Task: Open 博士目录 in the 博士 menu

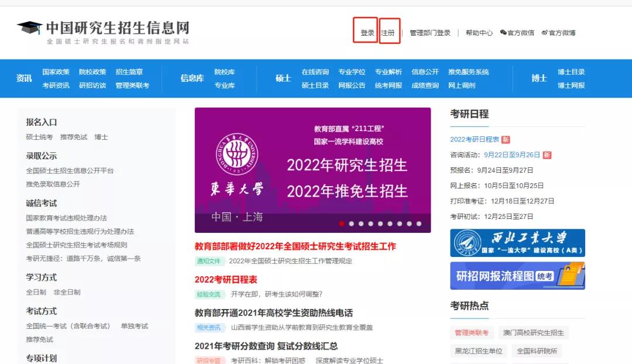Action: [571, 72]
